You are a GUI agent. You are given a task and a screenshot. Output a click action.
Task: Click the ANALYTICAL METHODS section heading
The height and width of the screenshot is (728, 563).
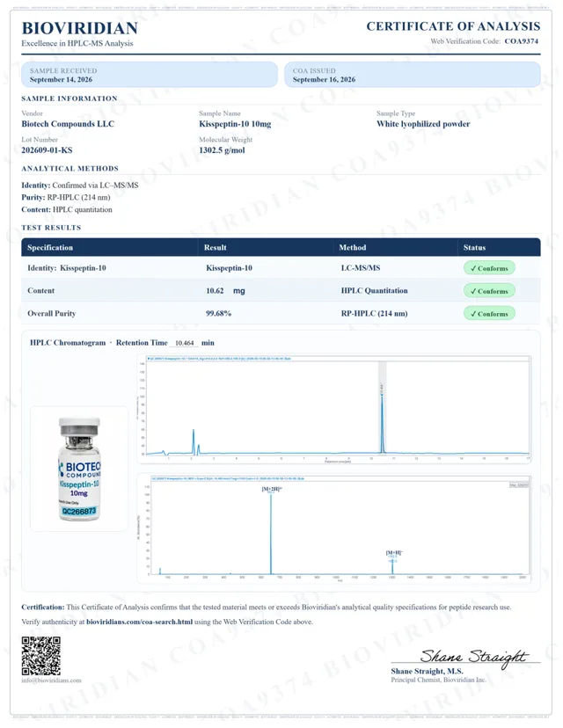pos(69,169)
